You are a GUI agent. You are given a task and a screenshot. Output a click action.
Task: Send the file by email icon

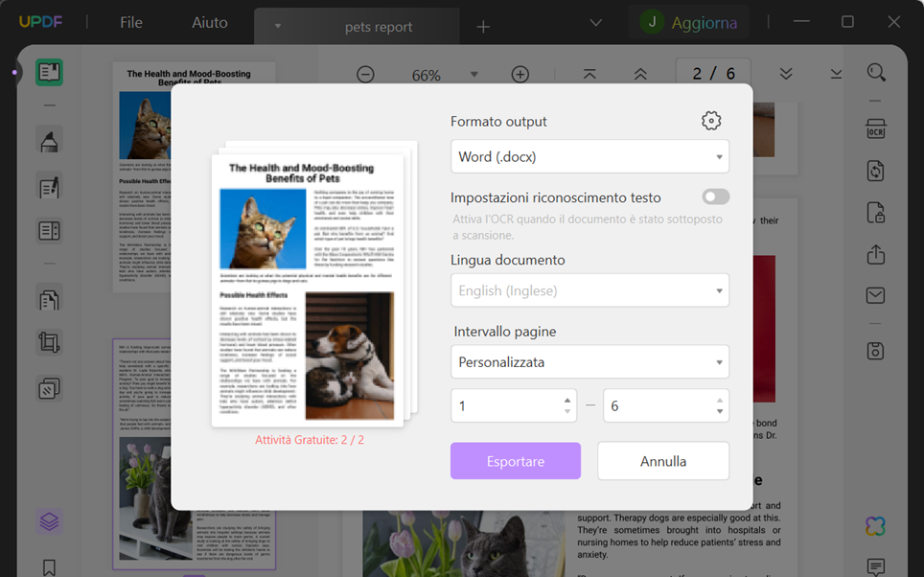coord(876,295)
